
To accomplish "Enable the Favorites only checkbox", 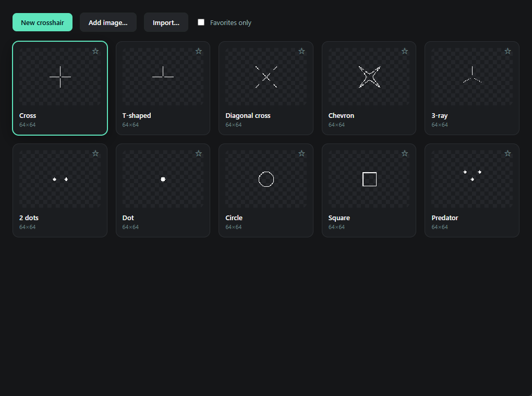I will pos(201,22).
